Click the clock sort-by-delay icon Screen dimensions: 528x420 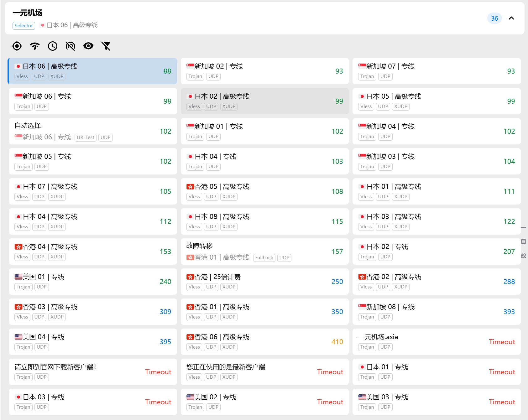click(53, 46)
